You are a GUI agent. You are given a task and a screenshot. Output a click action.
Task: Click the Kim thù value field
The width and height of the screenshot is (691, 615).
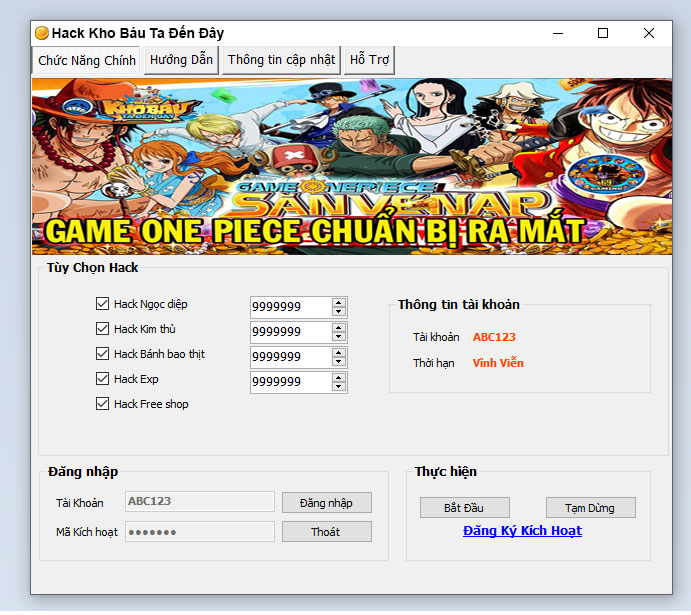tap(291, 332)
